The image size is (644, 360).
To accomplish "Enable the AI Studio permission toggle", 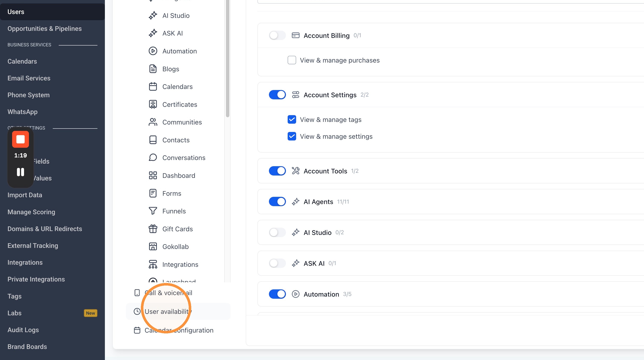I will tap(277, 233).
